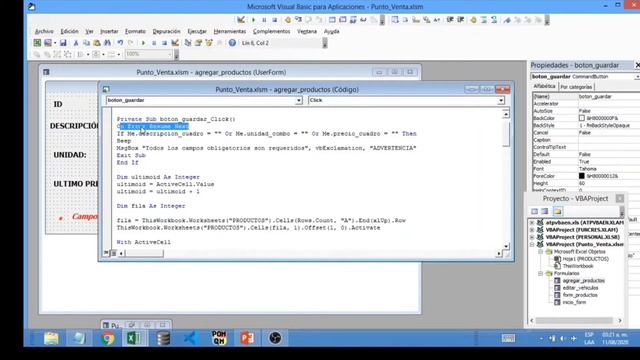The image size is (640, 360).
Task: Click the View Object icon in Project panel
Action: (544, 211)
